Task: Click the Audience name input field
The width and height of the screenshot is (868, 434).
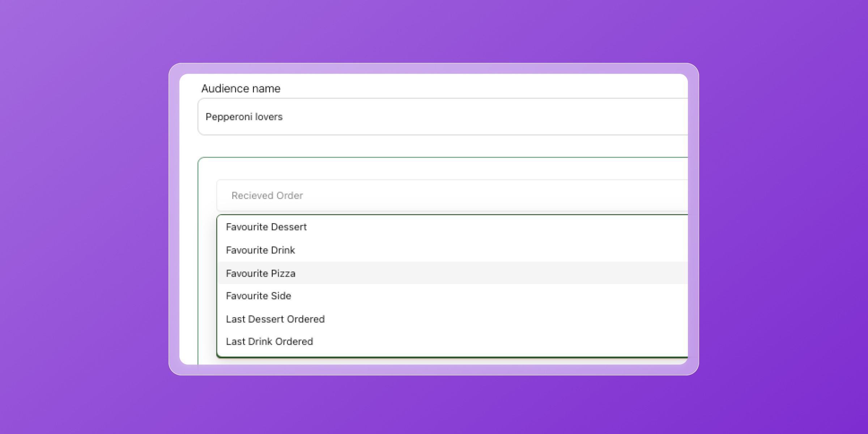Action: [x=443, y=117]
